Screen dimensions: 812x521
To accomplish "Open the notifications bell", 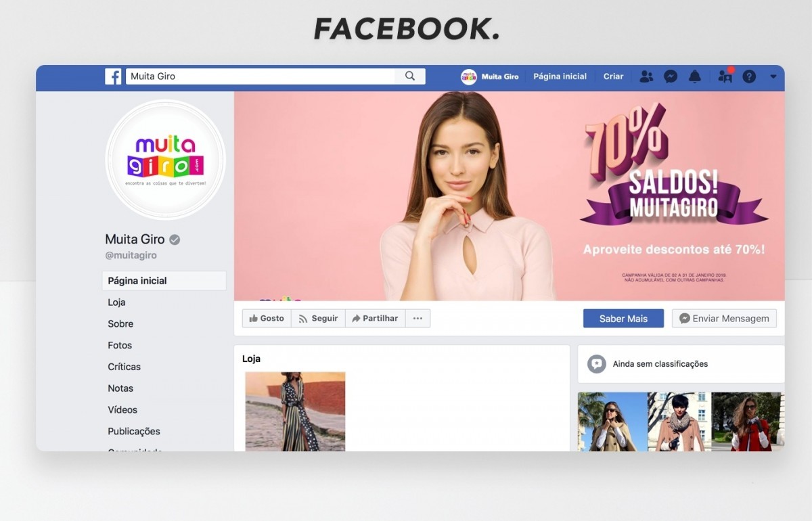I will pyautogui.click(x=695, y=76).
